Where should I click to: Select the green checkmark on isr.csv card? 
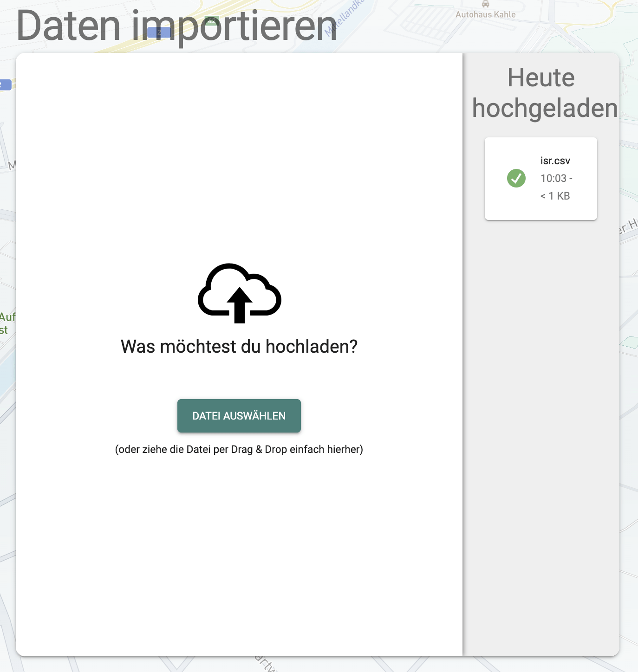click(517, 178)
